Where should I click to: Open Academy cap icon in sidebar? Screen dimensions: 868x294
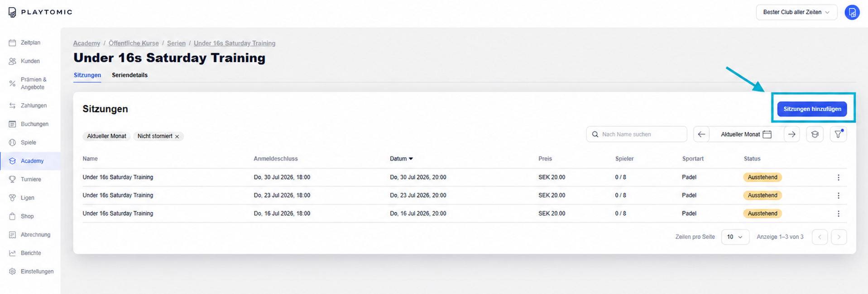coord(12,161)
